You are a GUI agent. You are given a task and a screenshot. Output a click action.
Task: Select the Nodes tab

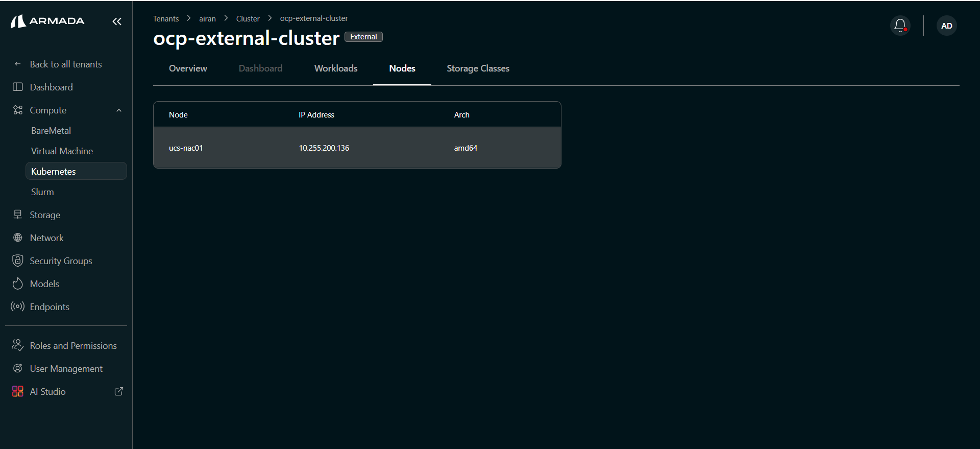pyautogui.click(x=402, y=68)
